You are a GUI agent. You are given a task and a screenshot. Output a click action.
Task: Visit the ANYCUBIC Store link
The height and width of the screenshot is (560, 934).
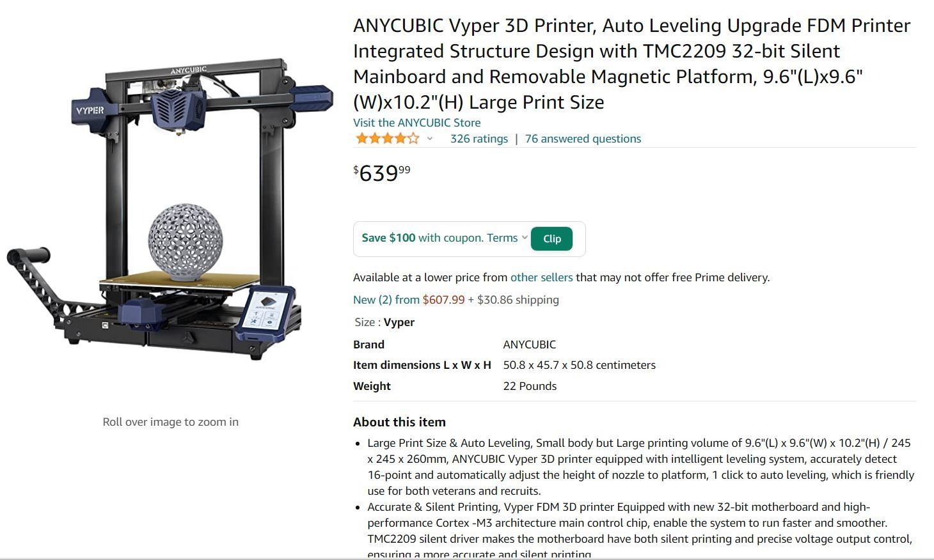click(416, 123)
